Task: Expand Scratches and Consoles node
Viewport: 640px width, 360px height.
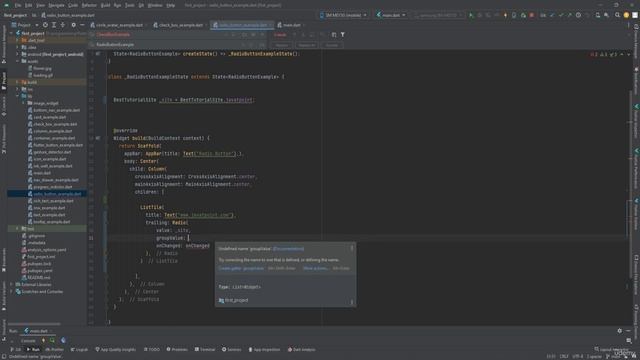Action: coord(12,291)
